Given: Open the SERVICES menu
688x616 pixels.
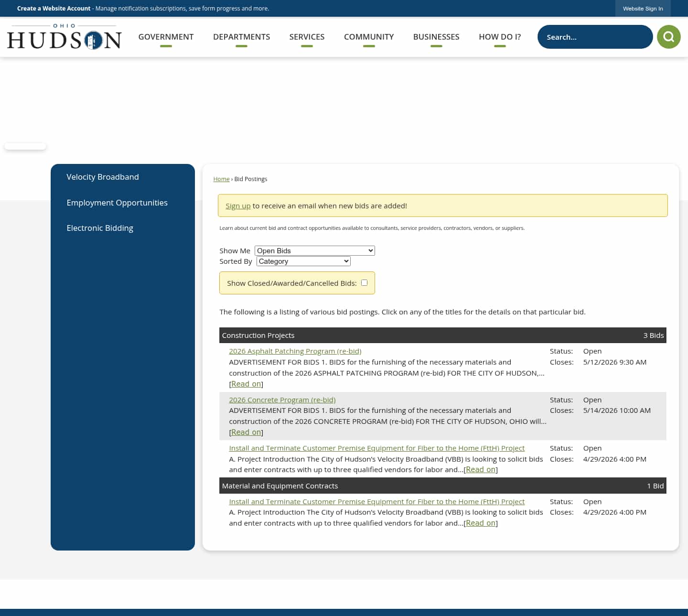Looking at the screenshot, I should [307, 37].
